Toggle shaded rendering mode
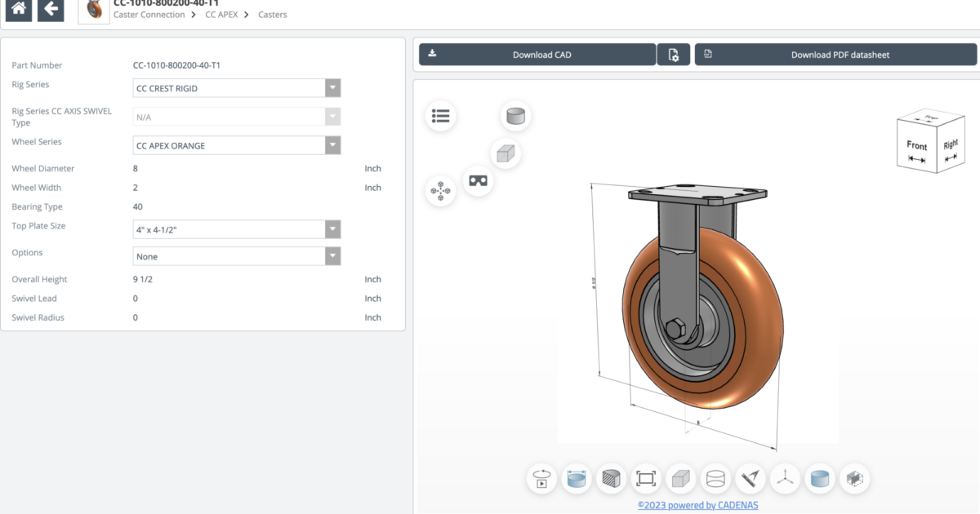Screen dimensions: 980x514 820,479
